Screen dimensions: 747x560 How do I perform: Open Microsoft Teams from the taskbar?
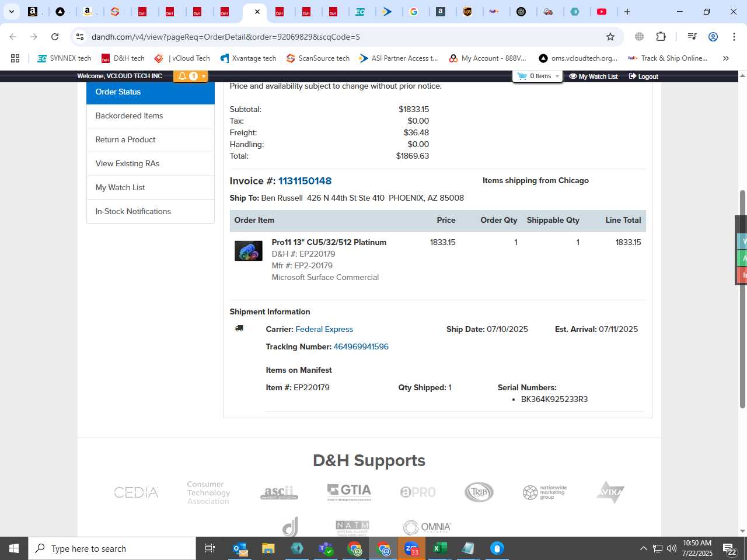coord(326,548)
